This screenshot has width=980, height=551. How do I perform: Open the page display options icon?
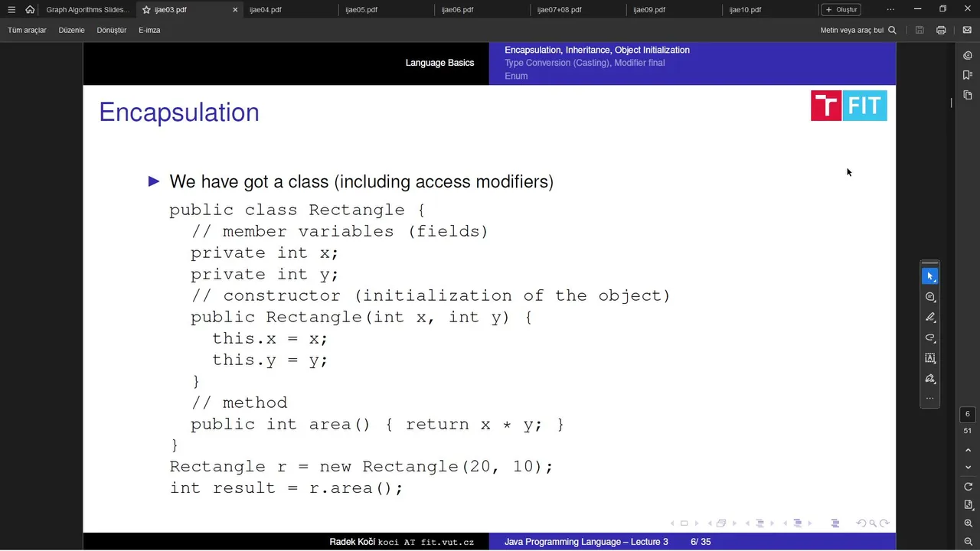(968, 504)
